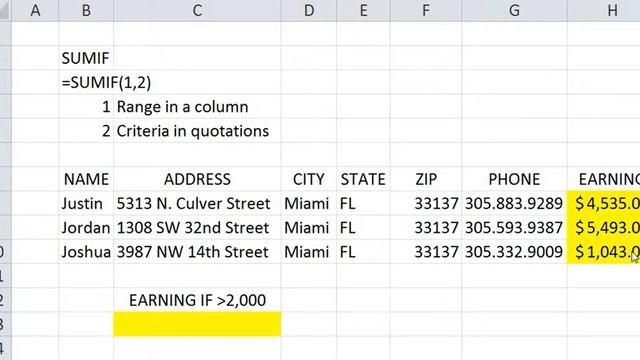Select the Joshua name cell
This screenshot has height=360, width=640.
(86, 251)
